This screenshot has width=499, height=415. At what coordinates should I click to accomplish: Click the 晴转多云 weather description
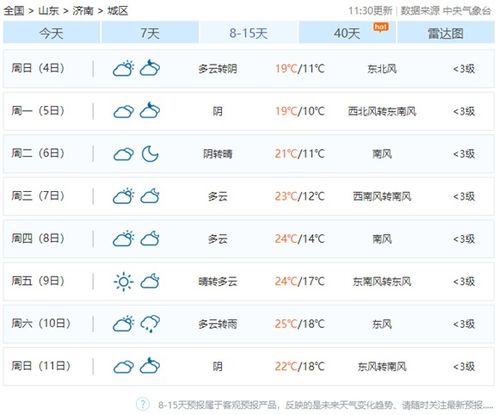pyautogui.click(x=218, y=282)
